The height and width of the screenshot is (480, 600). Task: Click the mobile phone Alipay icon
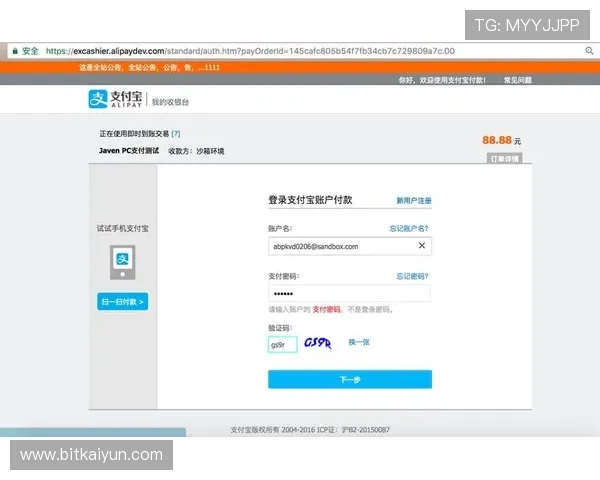[122, 262]
